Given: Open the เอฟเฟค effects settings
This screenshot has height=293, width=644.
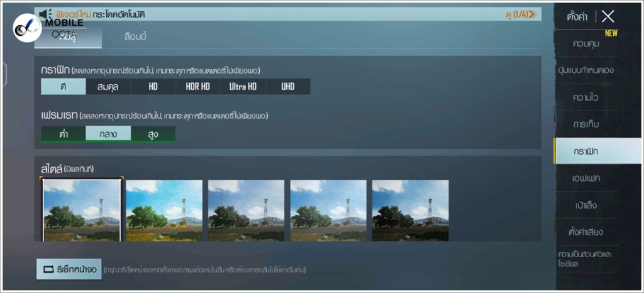Looking at the screenshot, I should click(x=586, y=179).
